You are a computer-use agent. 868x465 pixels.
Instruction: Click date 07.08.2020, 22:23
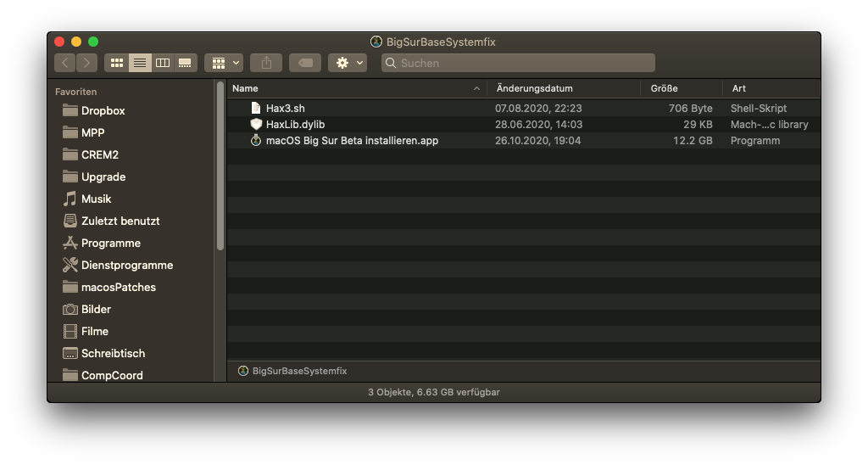coord(538,108)
